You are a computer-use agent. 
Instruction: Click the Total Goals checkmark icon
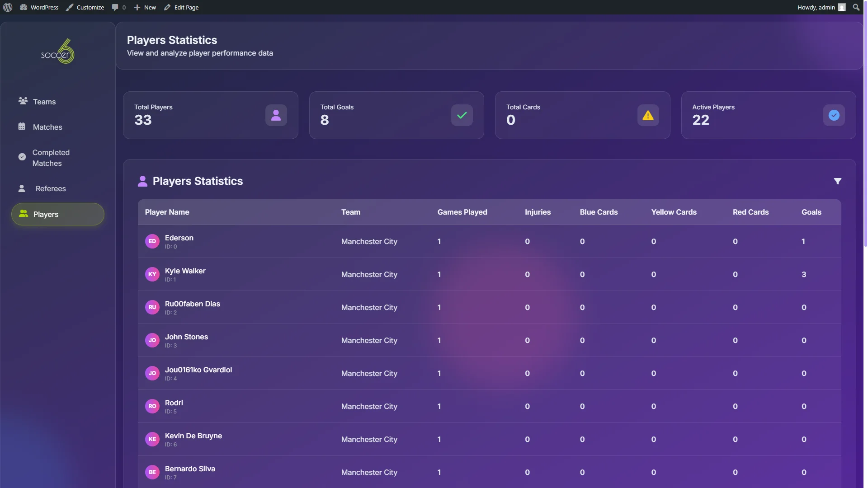(462, 115)
